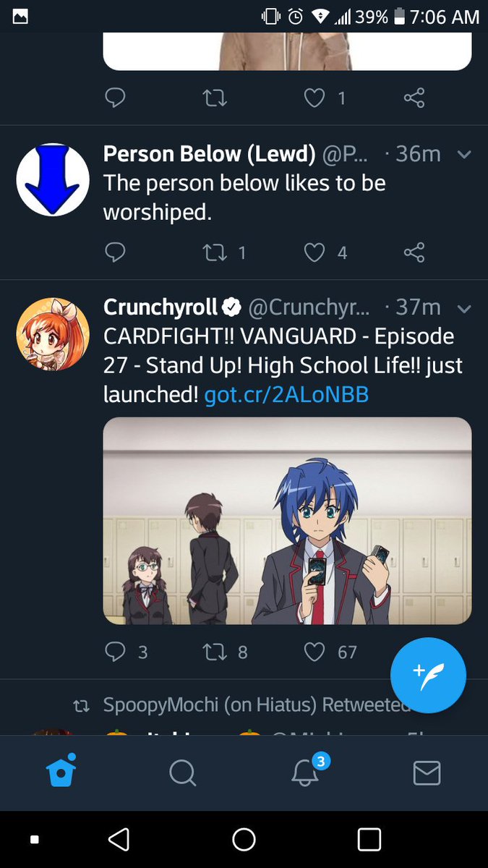Reply to the Crunchyroll tweet
The width and height of the screenshot is (488, 868).
(x=115, y=652)
